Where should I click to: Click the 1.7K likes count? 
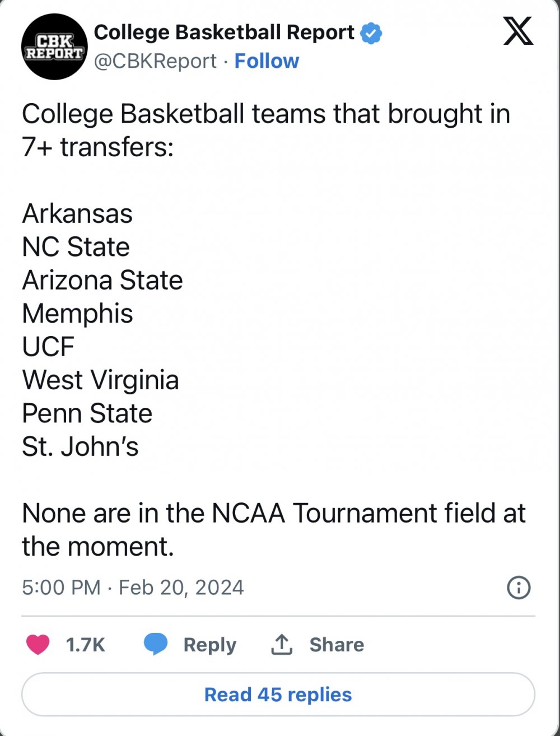point(86,645)
